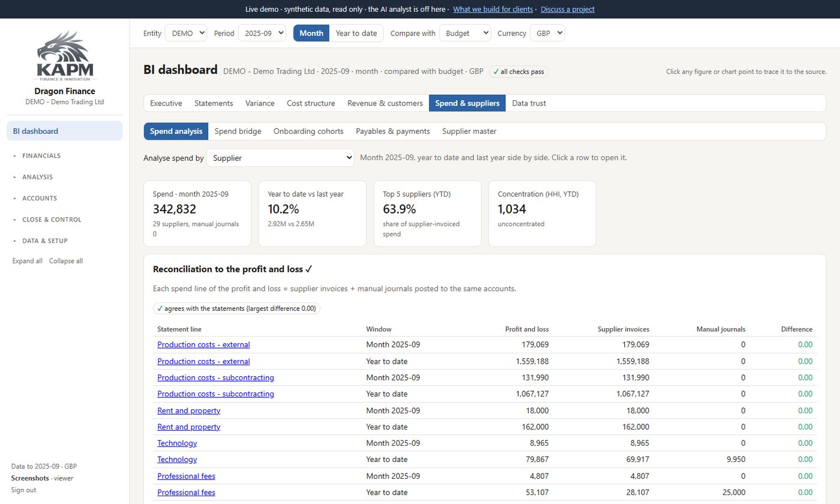Click Collapse all in the sidebar
This screenshot has width=840, height=504.
click(66, 261)
